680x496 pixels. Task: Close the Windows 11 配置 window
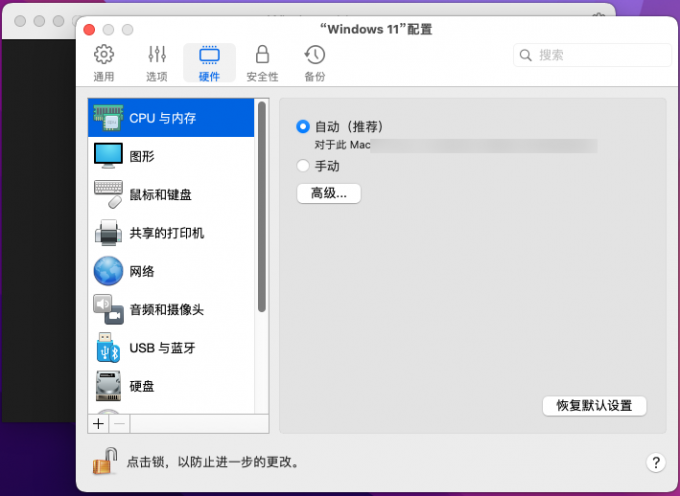(89, 29)
